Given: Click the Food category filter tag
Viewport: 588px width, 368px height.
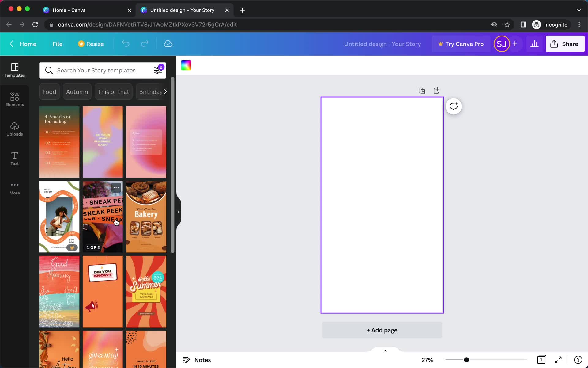Looking at the screenshot, I should (x=49, y=92).
